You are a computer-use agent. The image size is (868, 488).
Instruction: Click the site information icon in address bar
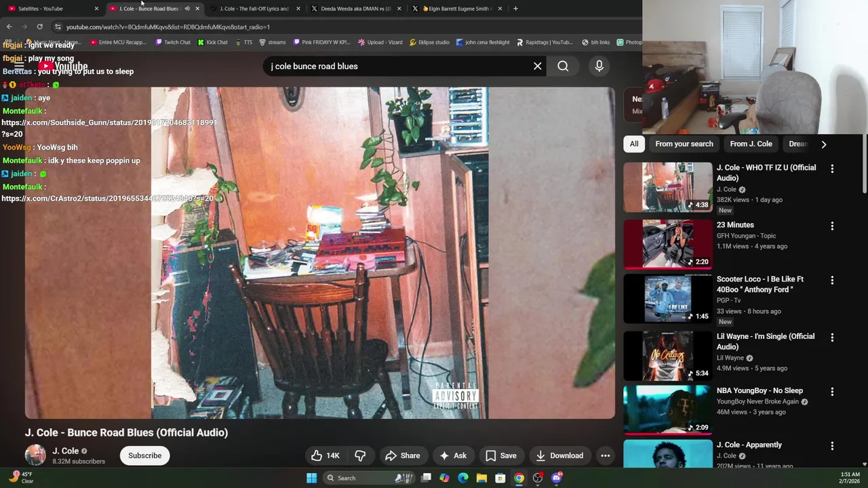coord(58,26)
